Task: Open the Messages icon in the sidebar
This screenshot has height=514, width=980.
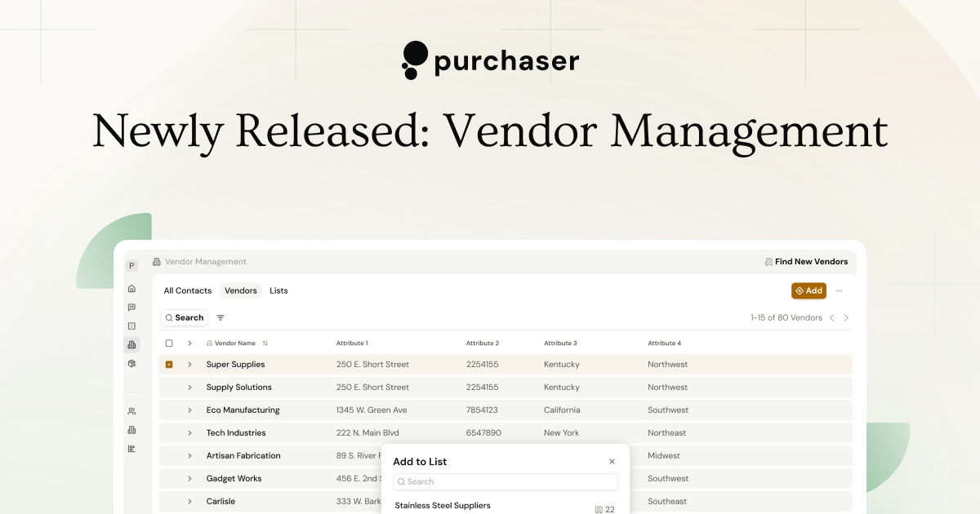Action: [131, 307]
